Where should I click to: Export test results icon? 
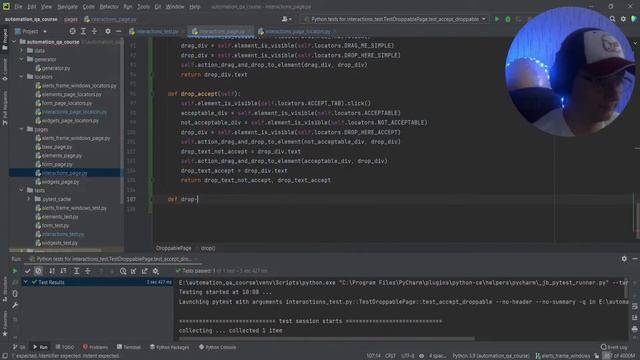pyautogui.click(x=144, y=271)
